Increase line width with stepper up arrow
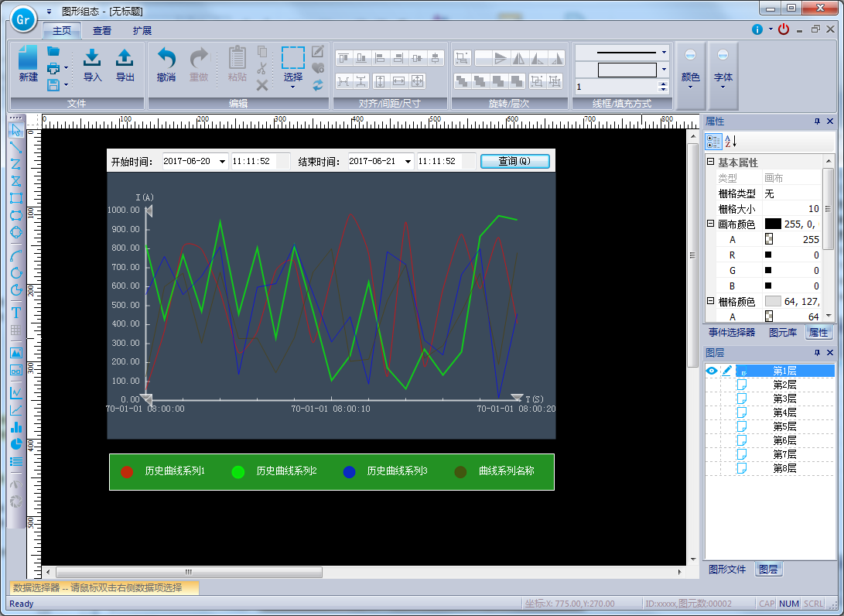 [x=663, y=84]
